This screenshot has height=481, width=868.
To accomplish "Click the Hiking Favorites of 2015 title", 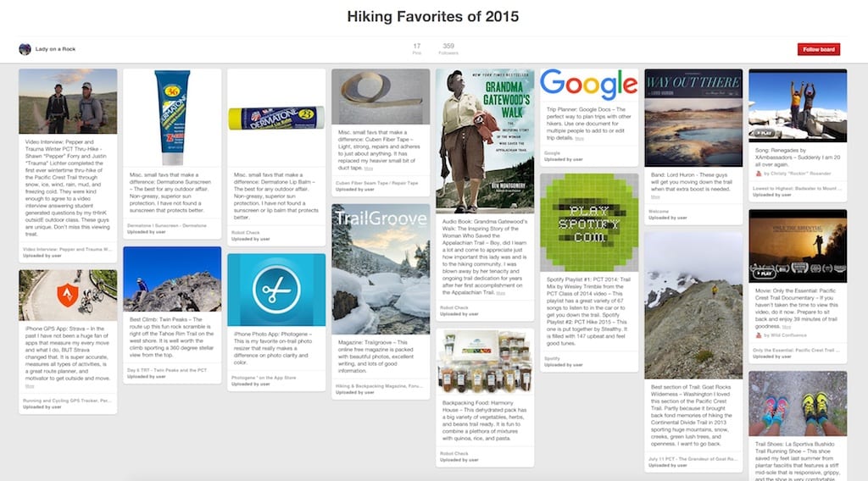I will coord(433,17).
